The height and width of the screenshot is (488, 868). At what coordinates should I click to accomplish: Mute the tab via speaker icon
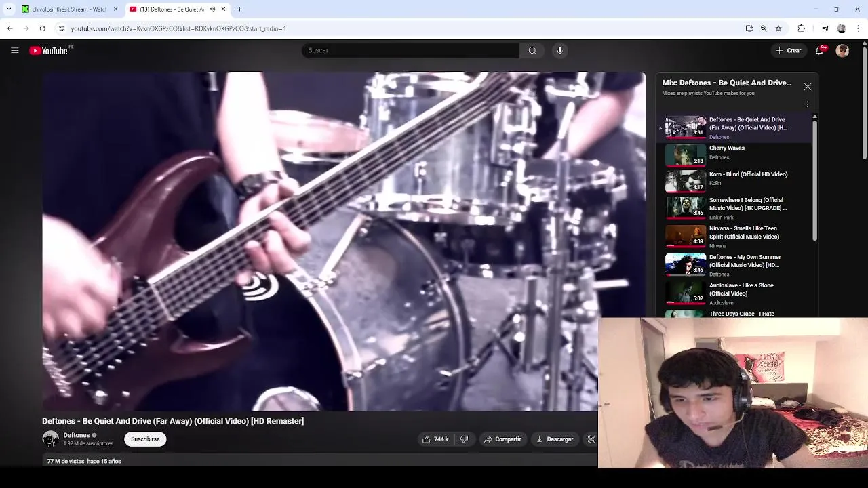(x=212, y=9)
